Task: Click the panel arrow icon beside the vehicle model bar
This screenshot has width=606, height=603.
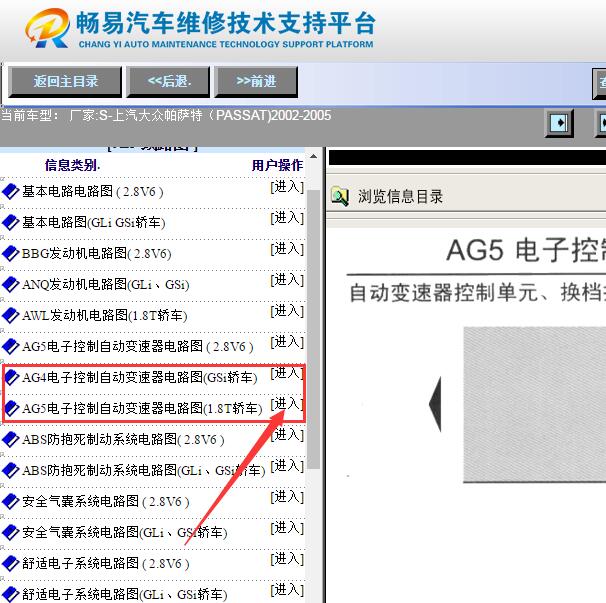Action: [559, 123]
